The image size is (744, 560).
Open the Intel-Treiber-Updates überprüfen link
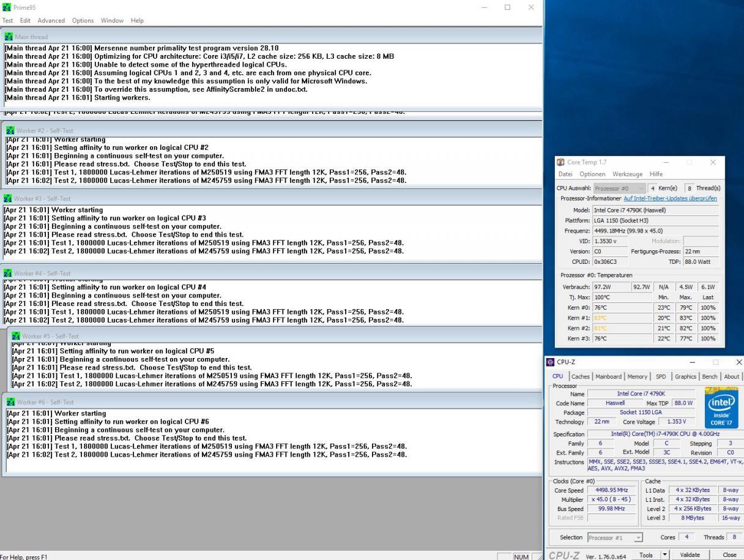(670, 199)
